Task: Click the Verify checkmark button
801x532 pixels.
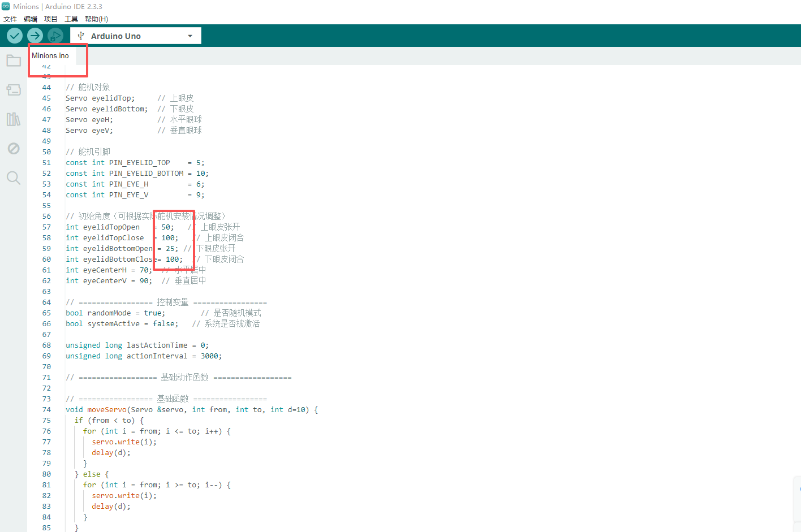Action: [15, 36]
